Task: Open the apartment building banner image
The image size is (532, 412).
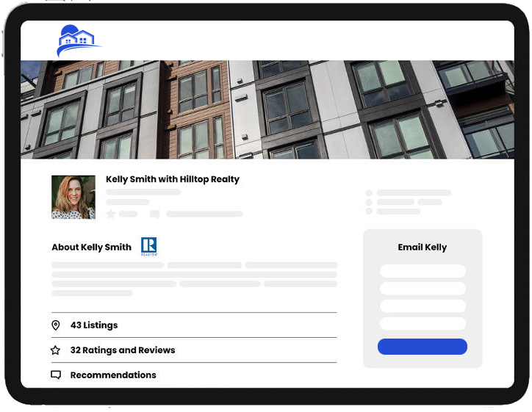Action: coord(267,109)
